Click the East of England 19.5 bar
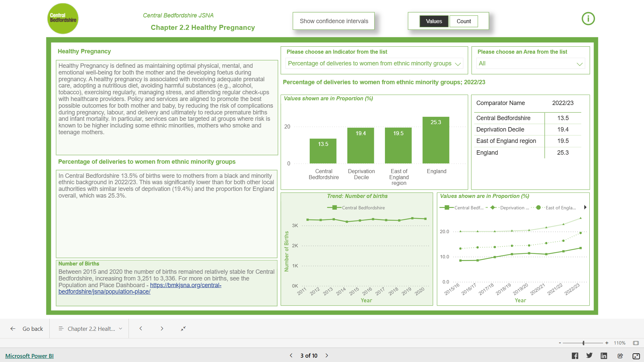 (398, 146)
